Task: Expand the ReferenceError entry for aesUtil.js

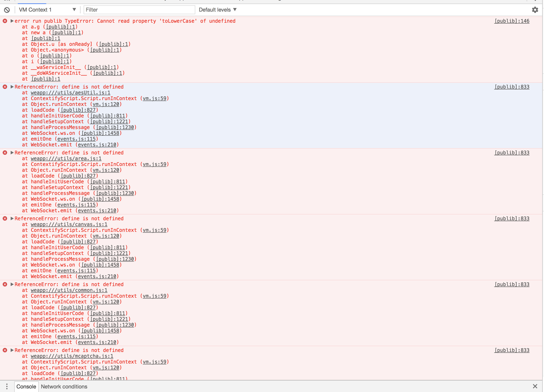Action: tap(12, 87)
